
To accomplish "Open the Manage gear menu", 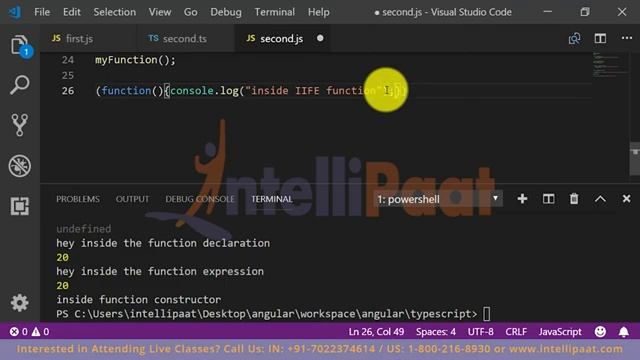I will pos(20,303).
